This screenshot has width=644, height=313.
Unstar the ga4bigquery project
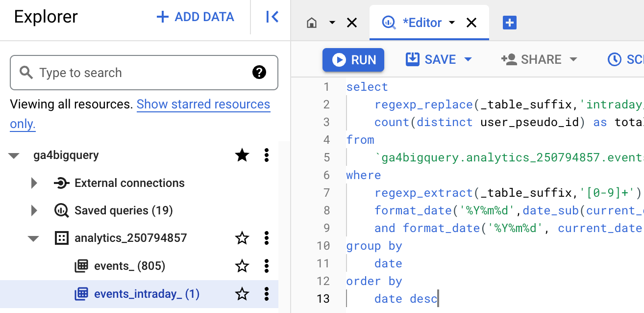pos(242,155)
